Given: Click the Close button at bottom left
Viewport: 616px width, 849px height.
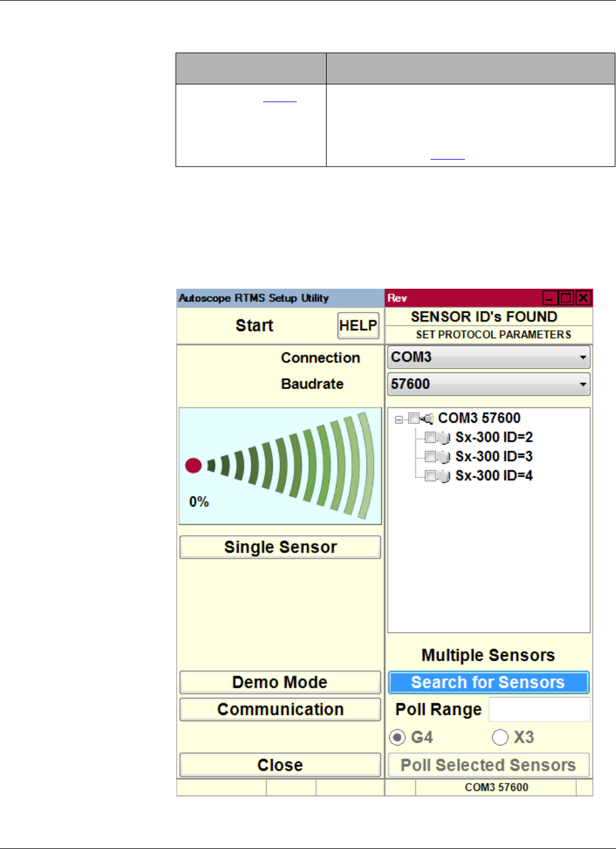Looking at the screenshot, I should [x=280, y=765].
